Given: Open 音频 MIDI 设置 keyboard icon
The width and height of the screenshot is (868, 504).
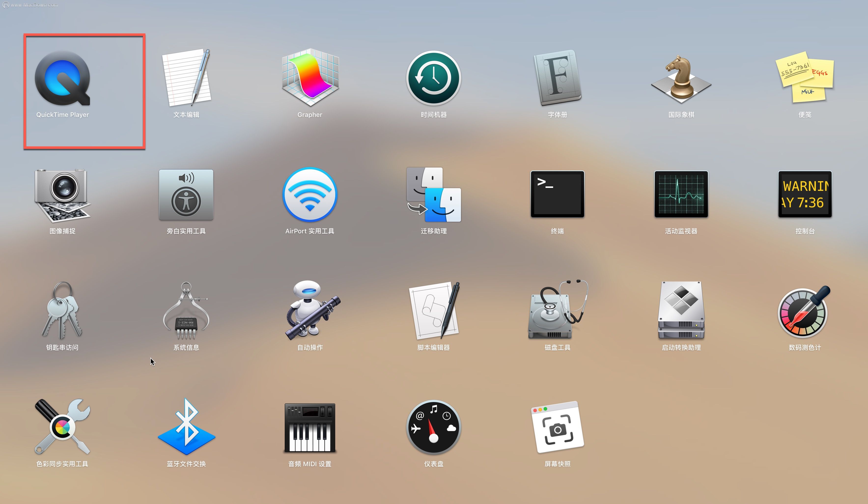Looking at the screenshot, I should click(x=310, y=428).
